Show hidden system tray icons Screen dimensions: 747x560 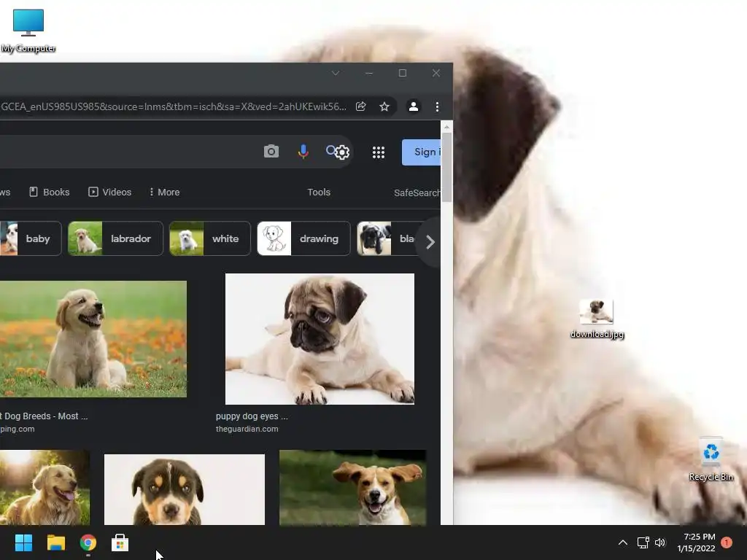[x=623, y=542]
